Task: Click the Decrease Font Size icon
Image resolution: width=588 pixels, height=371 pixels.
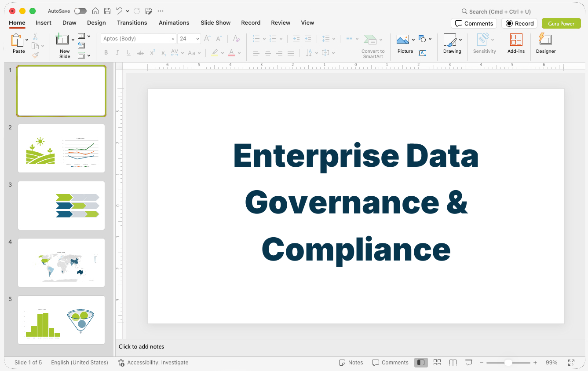Action: point(219,39)
